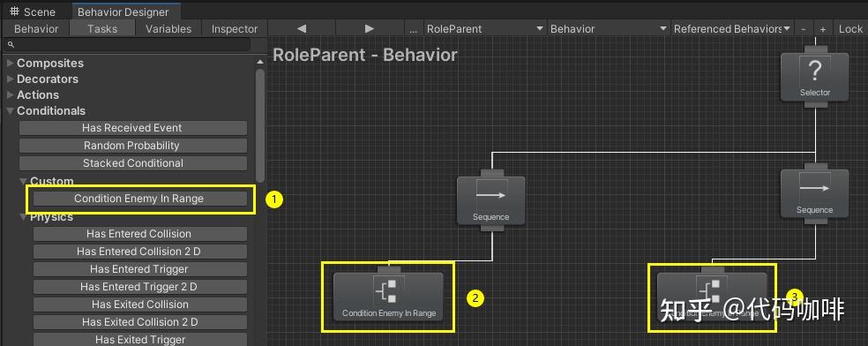Click the task list vertical scrollbar
The width and height of the screenshot is (868, 346).
[x=260, y=124]
